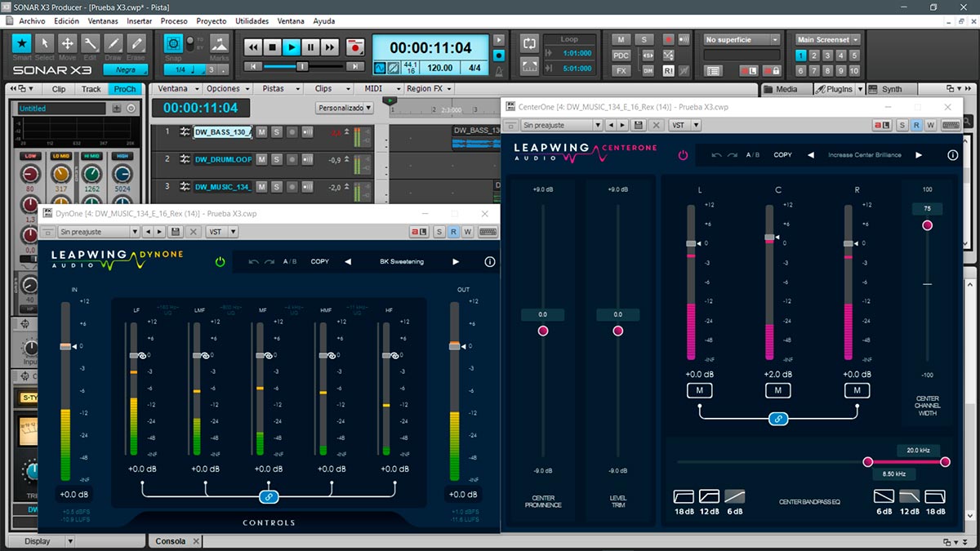Stop playback in the transport

(x=273, y=47)
